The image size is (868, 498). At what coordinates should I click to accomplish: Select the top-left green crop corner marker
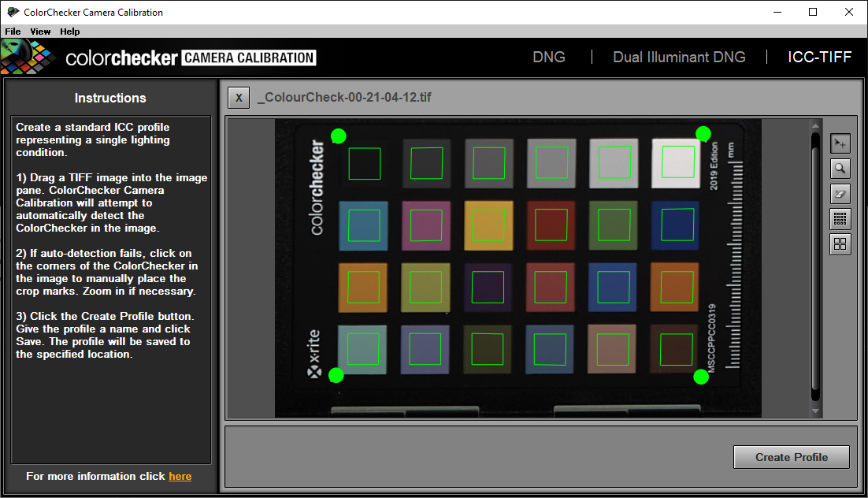click(x=338, y=136)
